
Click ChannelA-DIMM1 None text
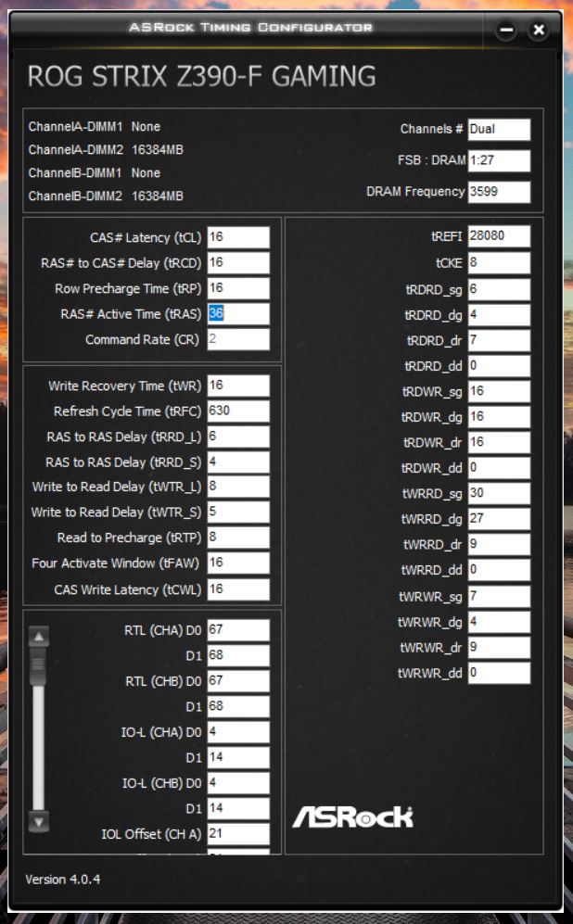(95, 127)
